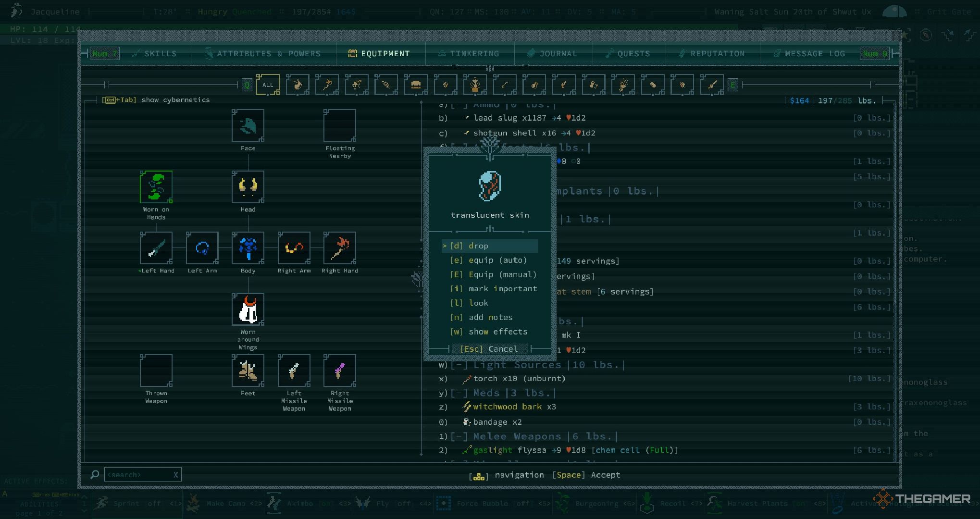Choose equip (auto) from the item menu
Viewport: 980px width, 519px height.
[489, 260]
